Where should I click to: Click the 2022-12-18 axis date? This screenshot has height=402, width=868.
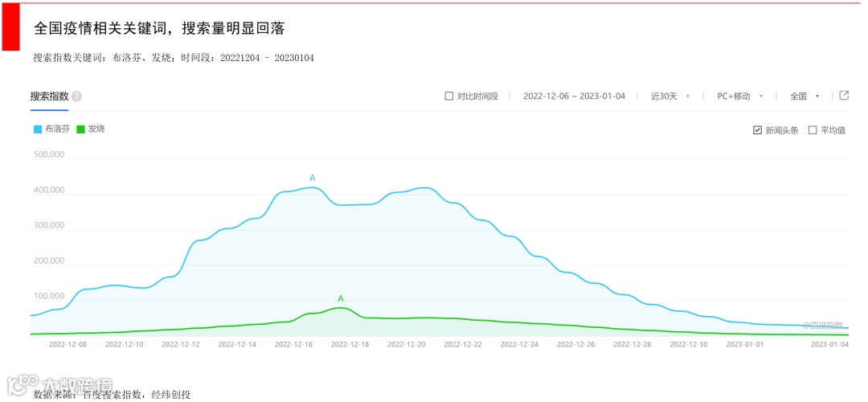tap(350, 344)
